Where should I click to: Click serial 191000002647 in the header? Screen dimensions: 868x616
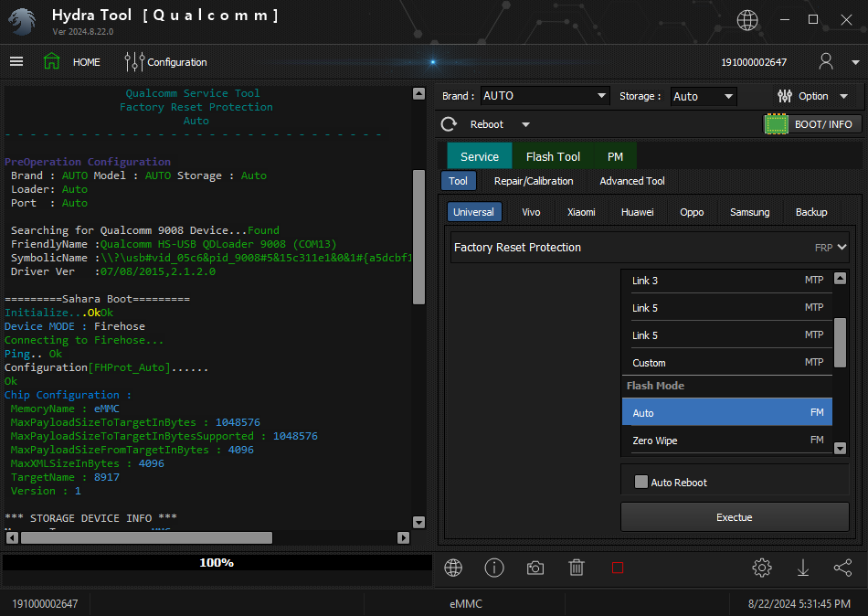click(754, 62)
